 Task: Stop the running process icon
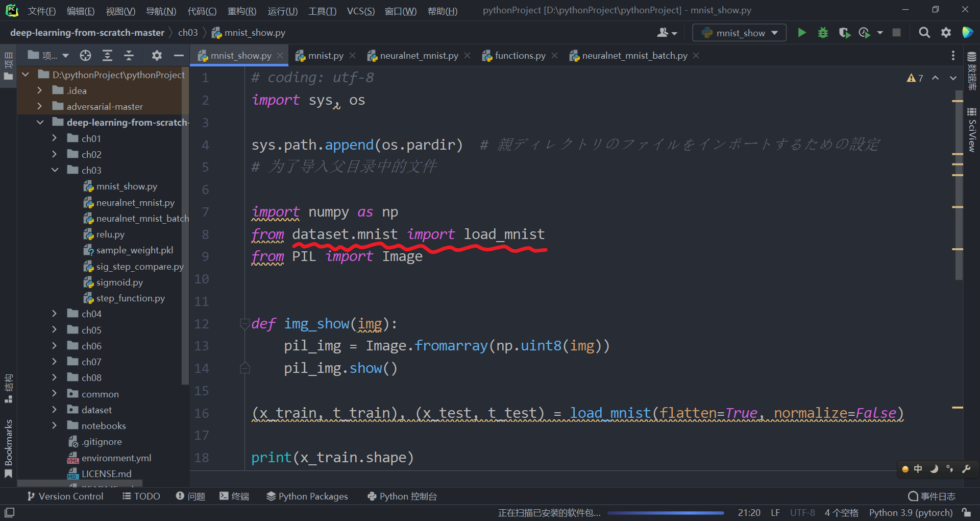[896, 33]
